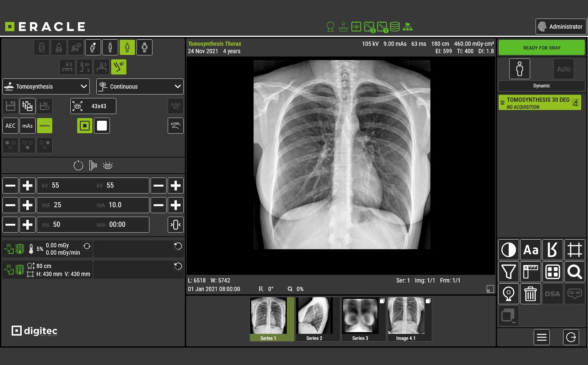
Task: Open the Tomosynthesis mode dropdown
Action: tap(46, 86)
